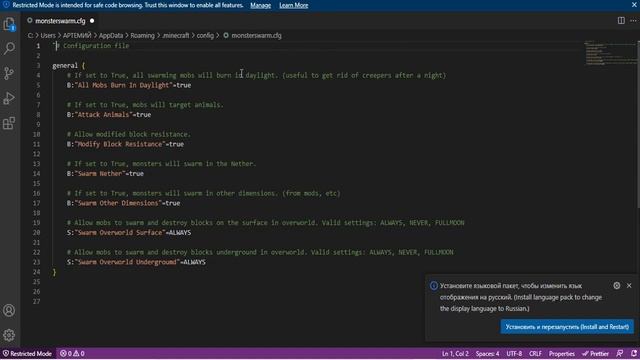Viewport: 640px width, 360px height.
Task: Click the info icon in notification
Action: [434, 286]
